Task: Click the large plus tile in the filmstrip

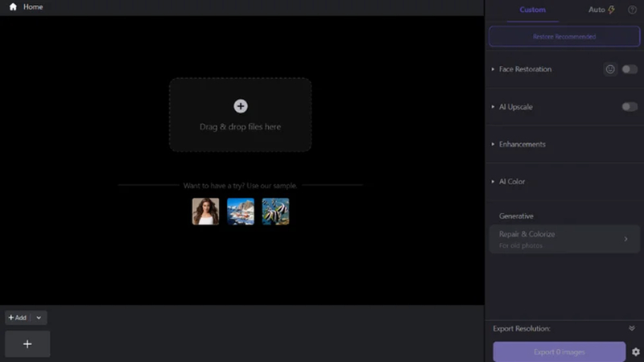Action: [x=27, y=344]
